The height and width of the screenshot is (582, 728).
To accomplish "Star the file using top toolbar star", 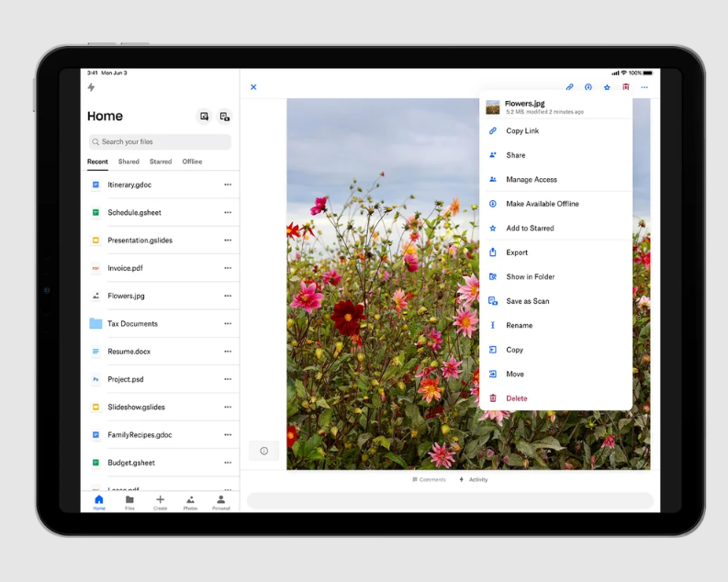I will (607, 87).
